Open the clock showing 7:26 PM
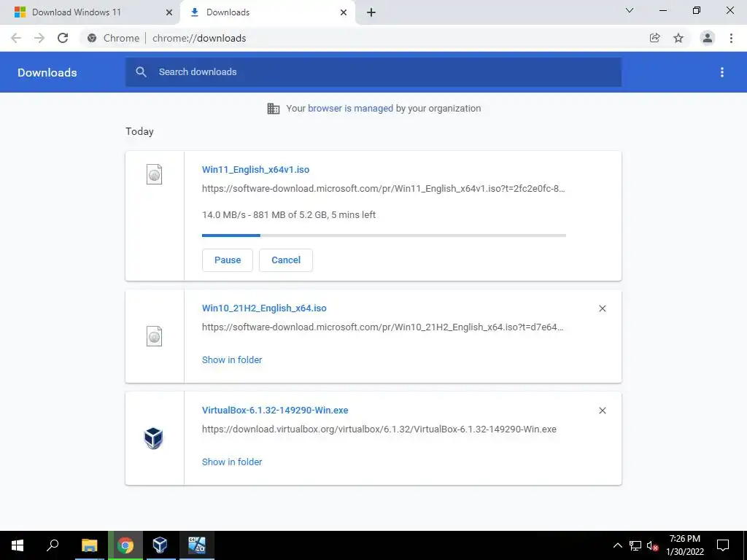747x560 pixels. (x=684, y=545)
